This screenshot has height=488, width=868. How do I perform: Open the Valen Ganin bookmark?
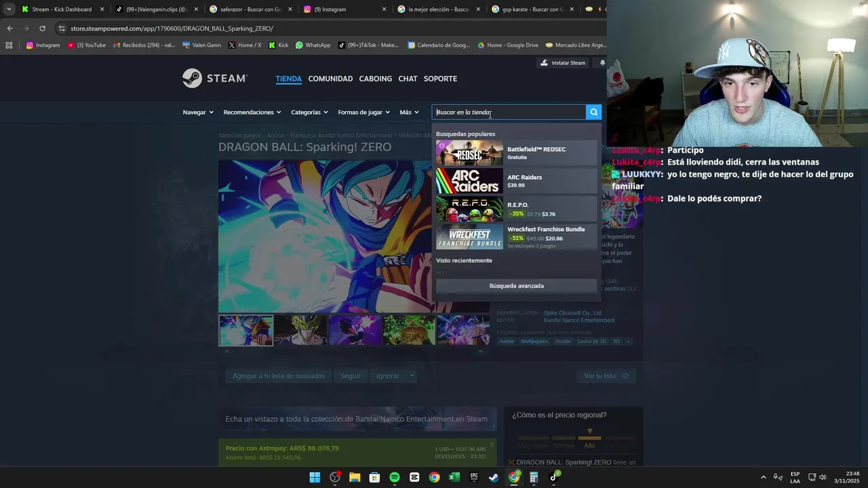[202, 45]
